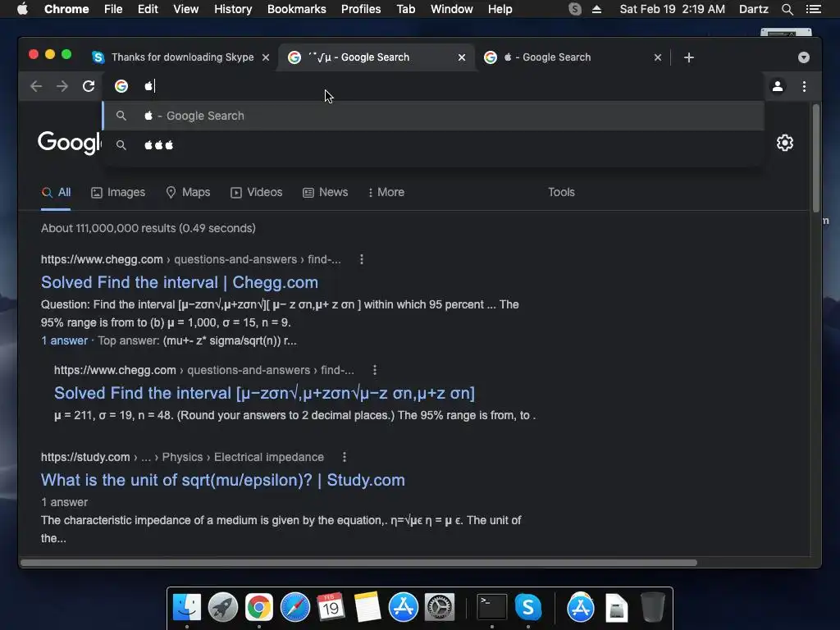Image resolution: width=840 pixels, height=630 pixels.
Task: Open a new tab with plus button
Action: tap(689, 57)
